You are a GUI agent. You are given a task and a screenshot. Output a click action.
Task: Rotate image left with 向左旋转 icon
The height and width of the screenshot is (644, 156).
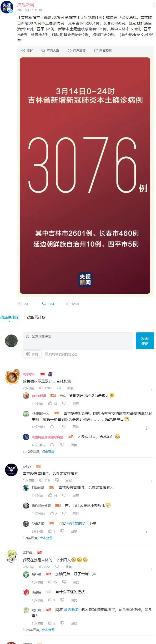pyautogui.click(x=77, y=50)
